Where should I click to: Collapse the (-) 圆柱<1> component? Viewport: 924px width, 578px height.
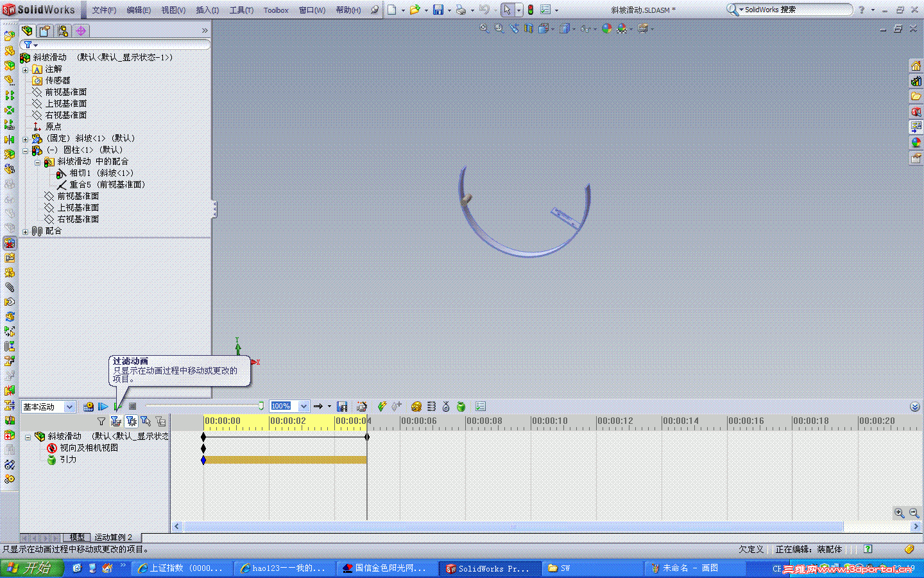point(26,150)
